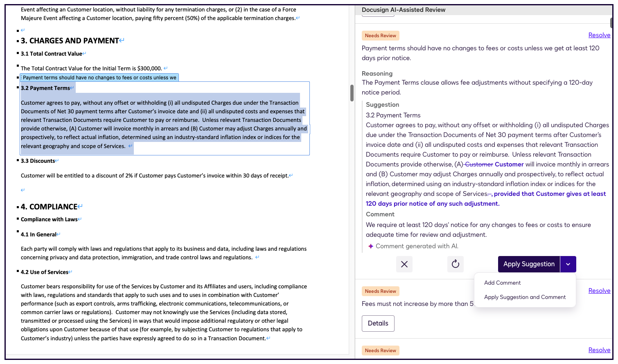
Task: Click the '4. COMPLIANCE' heading
Action: [x=49, y=207]
